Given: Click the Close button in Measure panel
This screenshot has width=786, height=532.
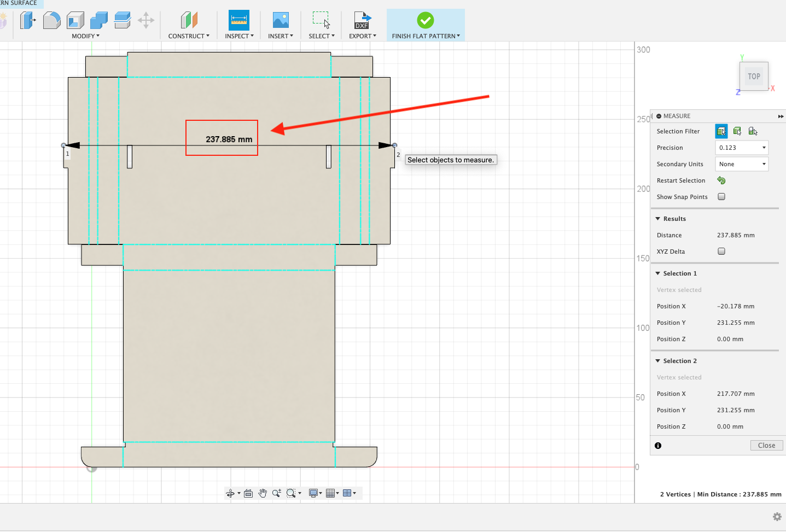Looking at the screenshot, I should (x=766, y=446).
